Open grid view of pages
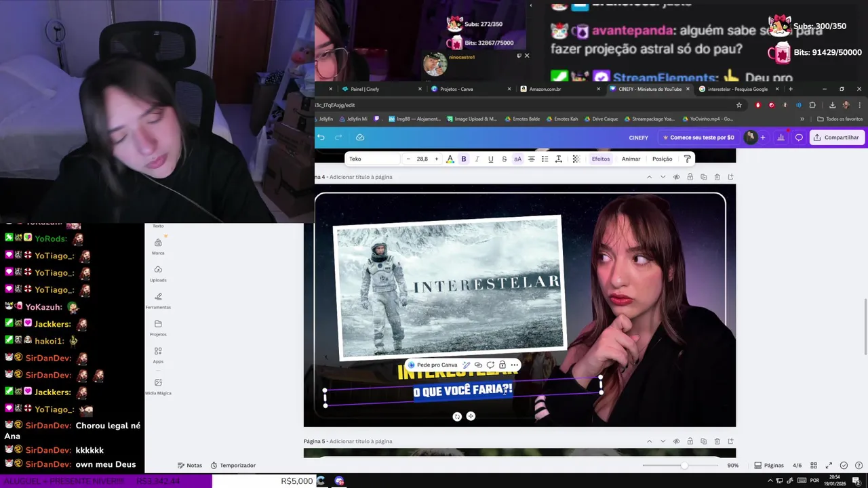Viewport: 868px width, 488px height. [x=814, y=466]
